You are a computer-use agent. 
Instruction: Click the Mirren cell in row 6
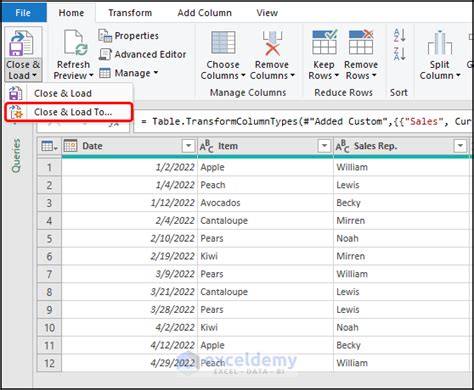(401, 256)
